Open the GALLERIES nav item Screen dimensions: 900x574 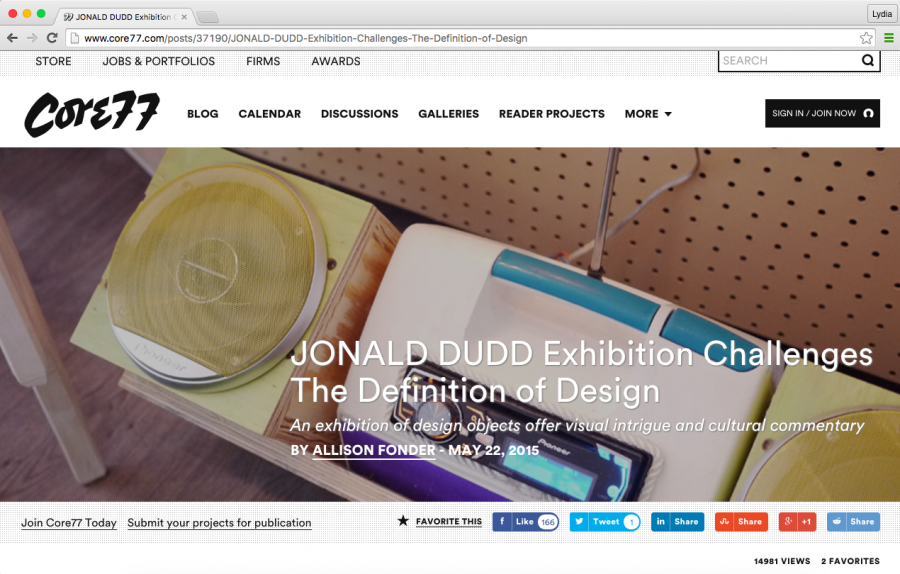coord(448,114)
